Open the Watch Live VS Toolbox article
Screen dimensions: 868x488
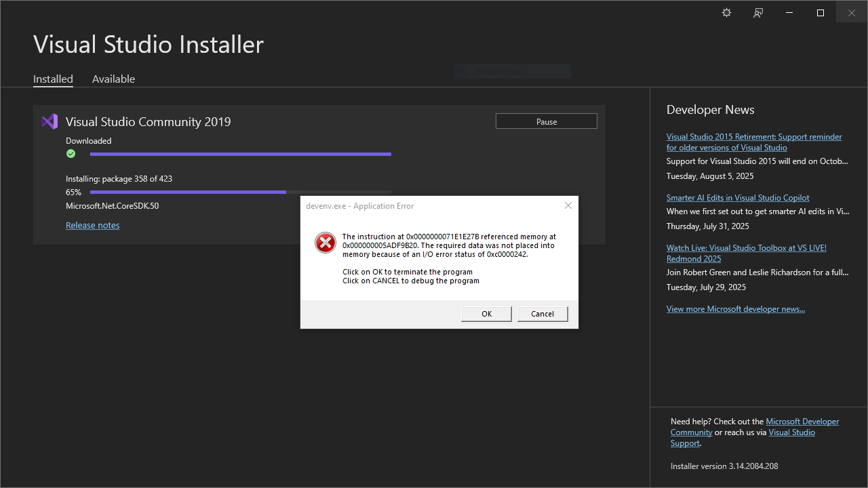tap(747, 253)
